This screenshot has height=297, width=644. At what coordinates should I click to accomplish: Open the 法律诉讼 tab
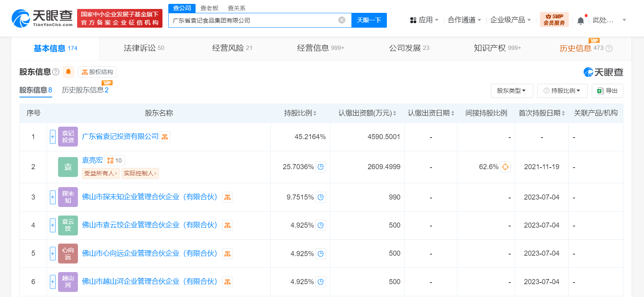coord(144,48)
